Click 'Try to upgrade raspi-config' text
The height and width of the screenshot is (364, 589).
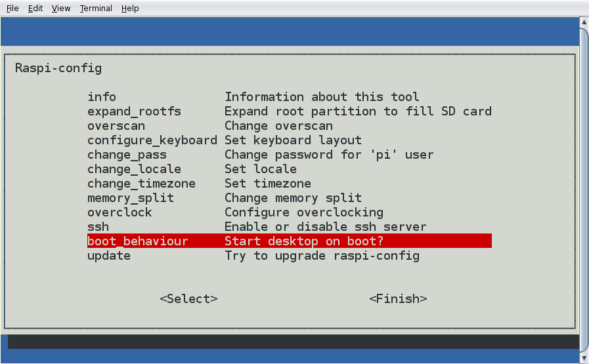click(x=322, y=256)
